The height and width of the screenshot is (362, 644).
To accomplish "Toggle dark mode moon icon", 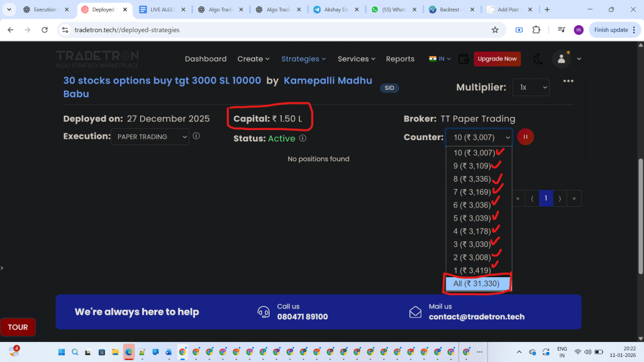I will [x=538, y=59].
